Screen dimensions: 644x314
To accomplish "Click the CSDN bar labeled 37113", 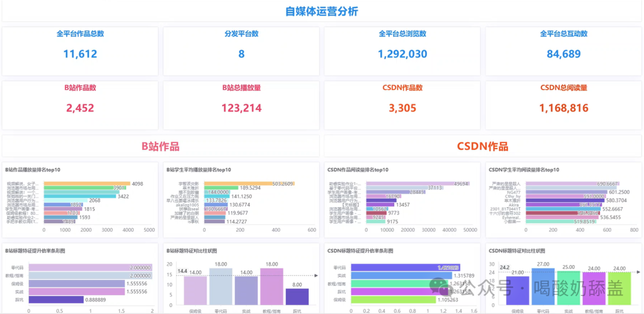I will point(405,188).
